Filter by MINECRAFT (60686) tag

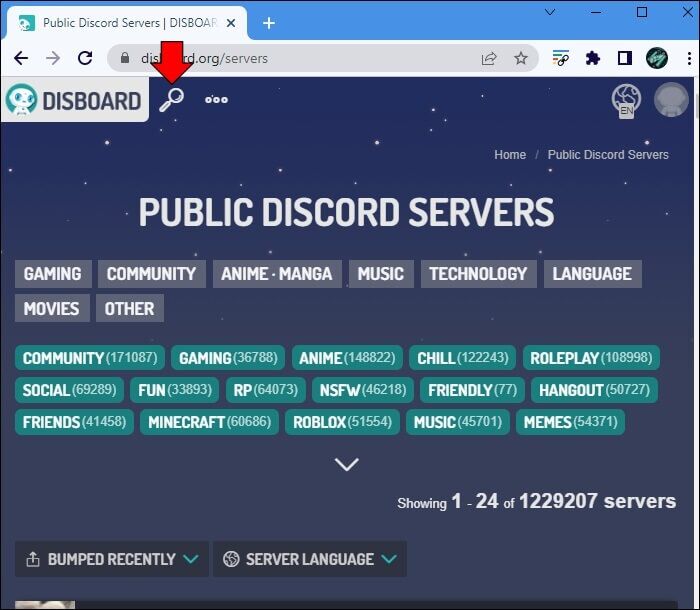209,422
